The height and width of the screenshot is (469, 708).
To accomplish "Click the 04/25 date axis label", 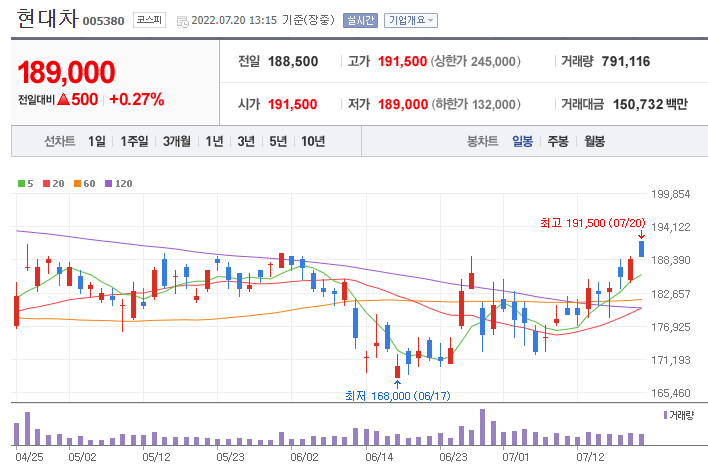I will (29, 457).
